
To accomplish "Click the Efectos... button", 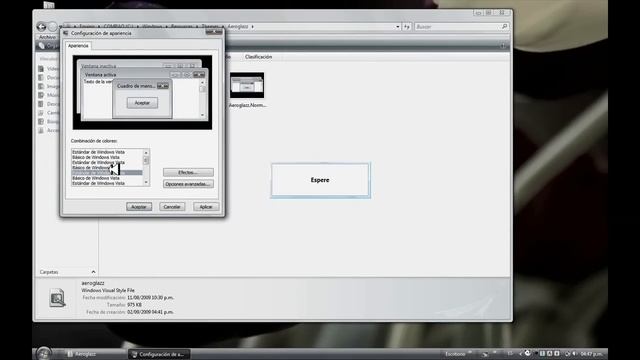I will tap(188, 173).
